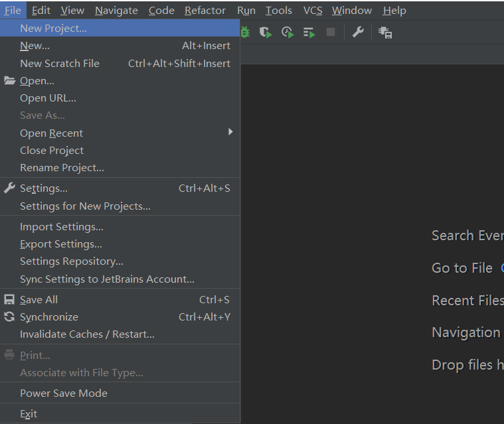
Task: Expand the Open Recent submenu arrow
Action: click(230, 132)
